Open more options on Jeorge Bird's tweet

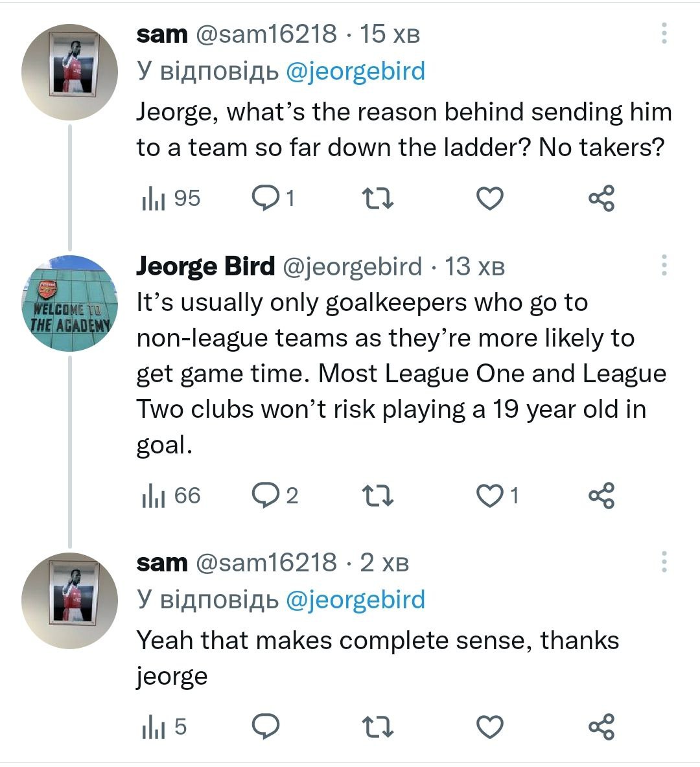(x=664, y=266)
